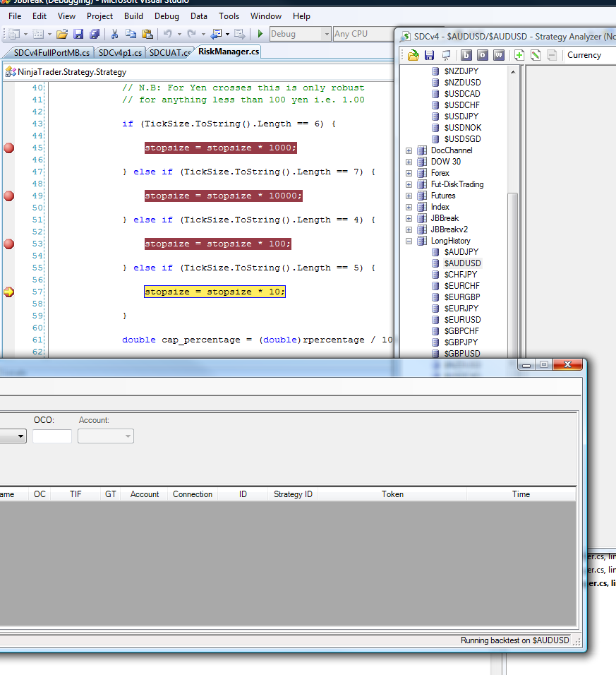Click the Cut scissors icon
The image size is (616, 675).
pyautogui.click(x=114, y=34)
